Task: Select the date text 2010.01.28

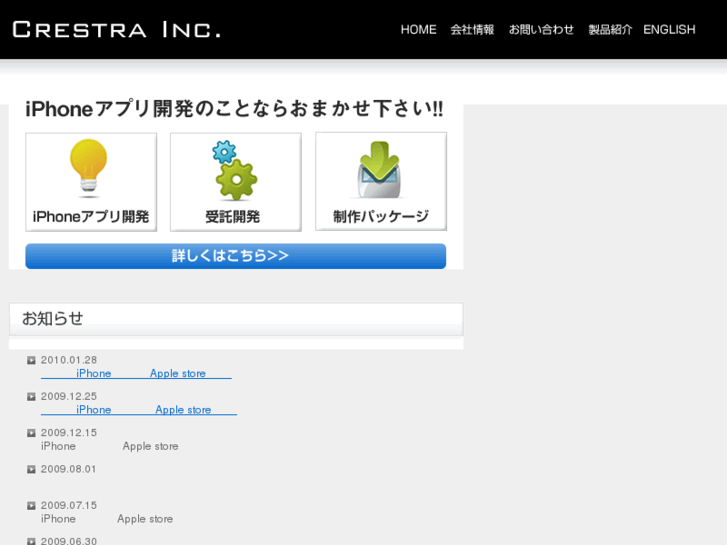Action: pyautogui.click(x=69, y=360)
